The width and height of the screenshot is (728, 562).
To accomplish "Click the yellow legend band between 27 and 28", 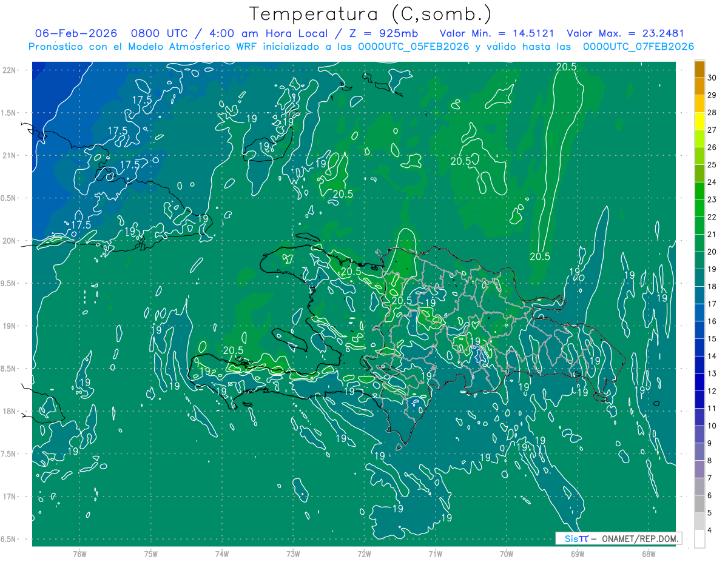I will coord(699,121).
